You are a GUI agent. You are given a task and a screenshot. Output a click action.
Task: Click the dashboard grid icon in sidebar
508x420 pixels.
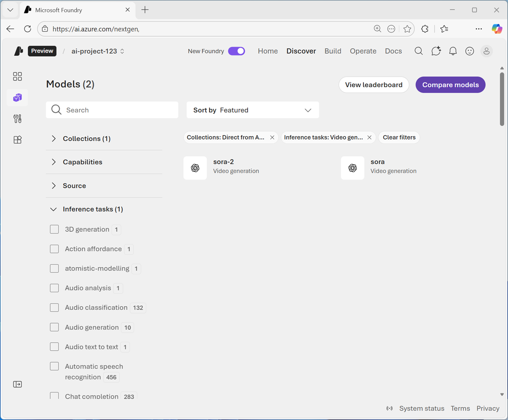(17, 77)
